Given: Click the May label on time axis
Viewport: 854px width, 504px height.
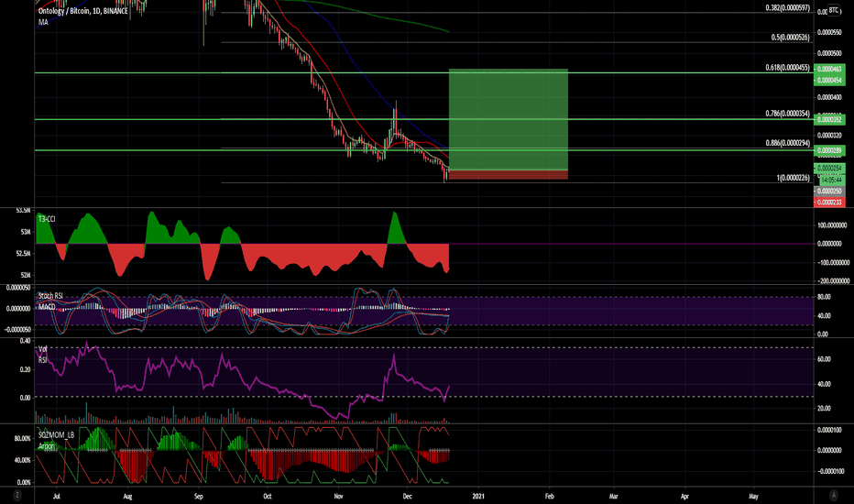Looking at the screenshot, I should click(x=753, y=497).
